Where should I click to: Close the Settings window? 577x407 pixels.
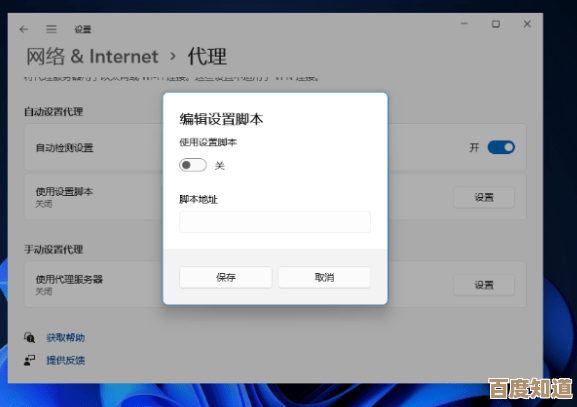coord(527,24)
